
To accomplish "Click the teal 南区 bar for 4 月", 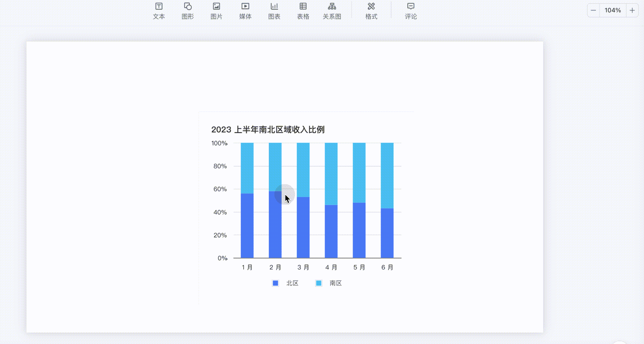I will click(331, 173).
